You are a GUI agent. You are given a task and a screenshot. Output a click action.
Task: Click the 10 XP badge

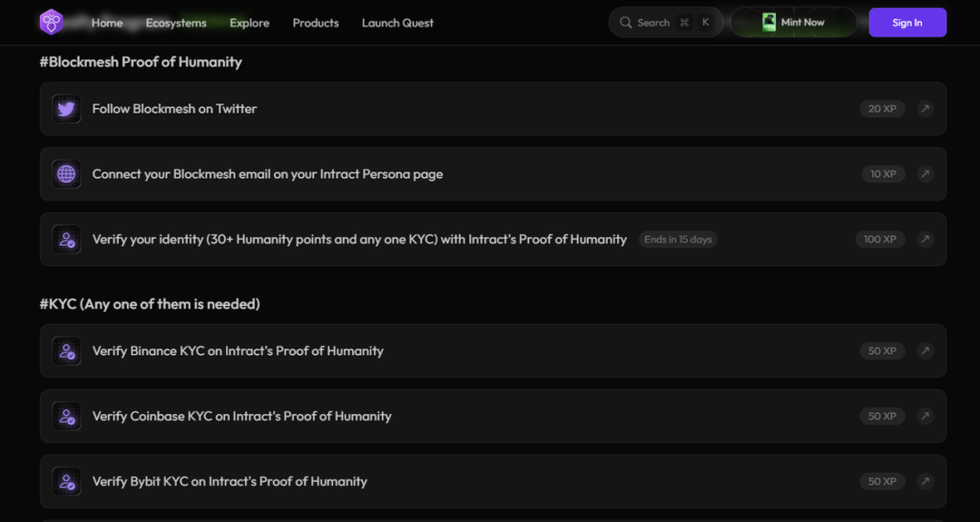pos(883,173)
